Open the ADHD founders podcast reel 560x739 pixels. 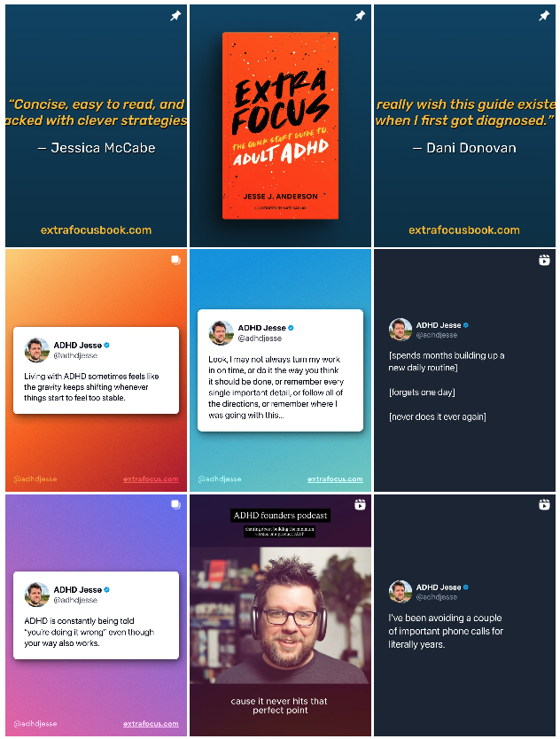pos(281,615)
